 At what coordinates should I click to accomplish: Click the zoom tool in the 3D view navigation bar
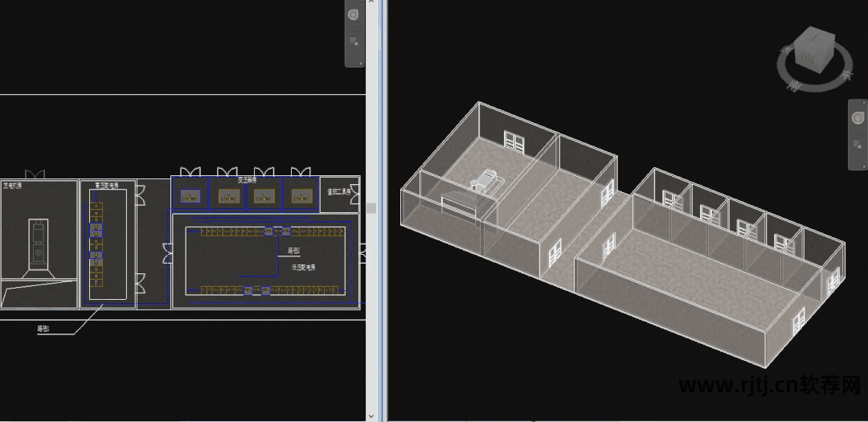[x=858, y=145]
